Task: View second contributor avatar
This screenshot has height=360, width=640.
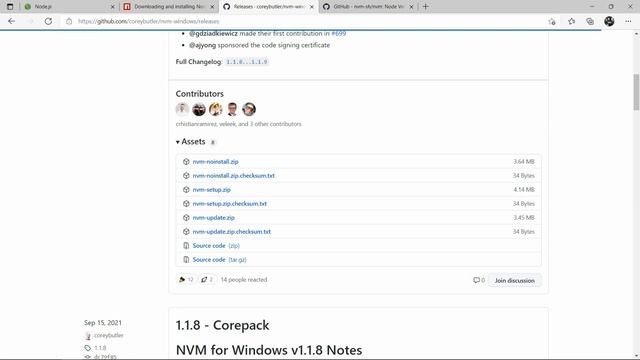Action: pos(199,109)
